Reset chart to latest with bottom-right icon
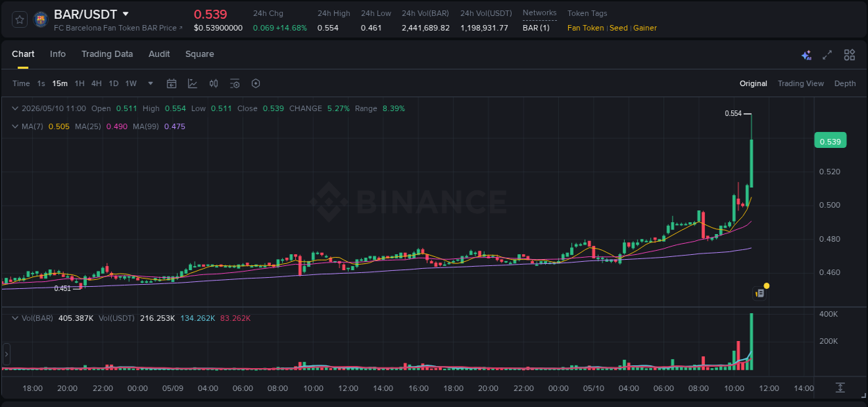 coord(840,387)
